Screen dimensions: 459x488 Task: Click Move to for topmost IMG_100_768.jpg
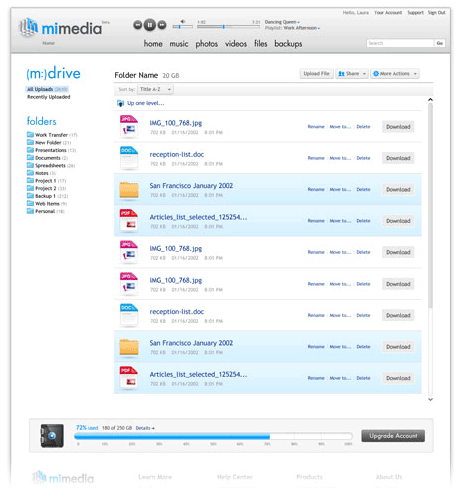340,127
